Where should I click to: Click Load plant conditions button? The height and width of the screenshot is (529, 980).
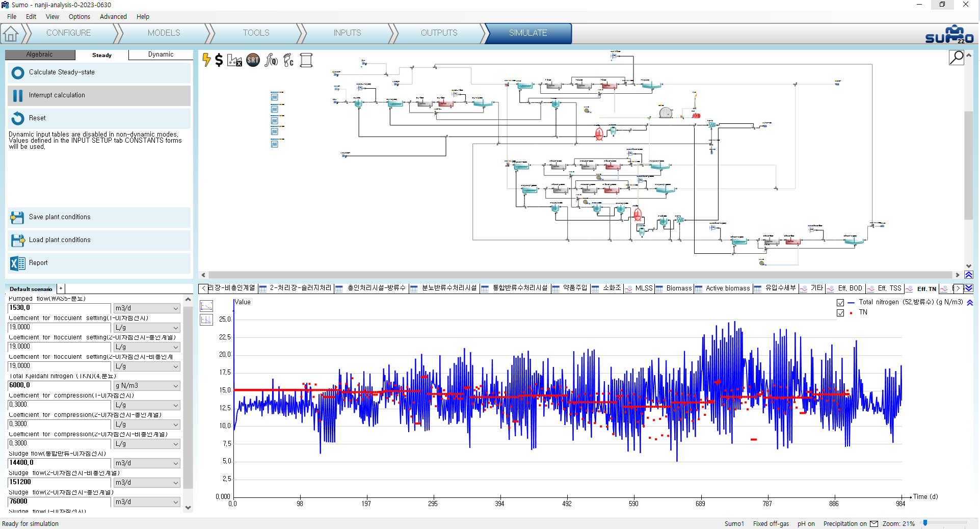coord(99,241)
